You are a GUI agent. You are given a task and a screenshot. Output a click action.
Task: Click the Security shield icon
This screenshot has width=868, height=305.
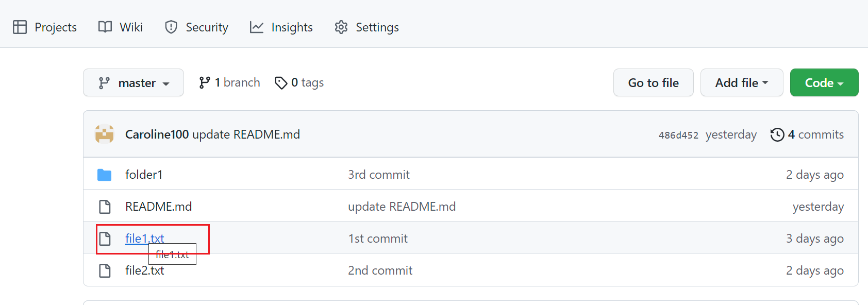click(x=171, y=27)
